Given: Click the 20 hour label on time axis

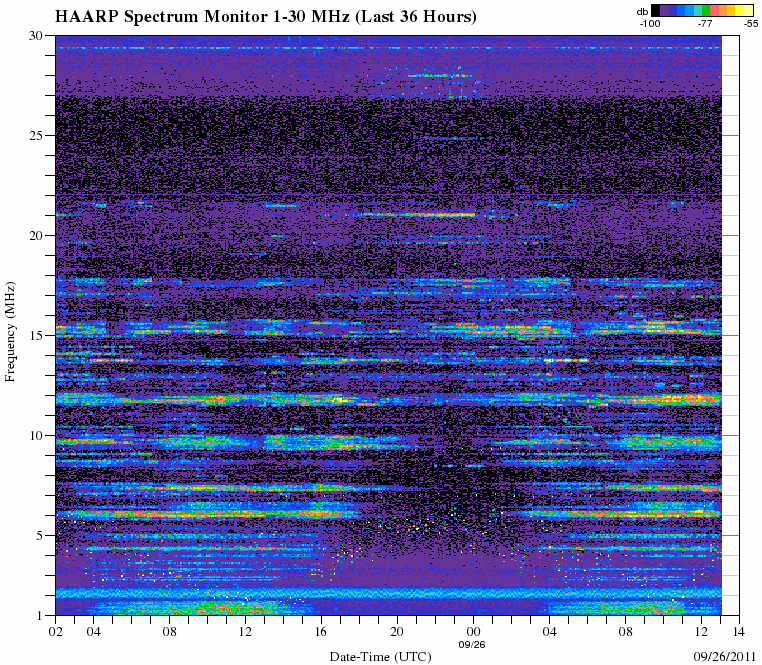Looking at the screenshot, I should pyautogui.click(x=398, y=632).
